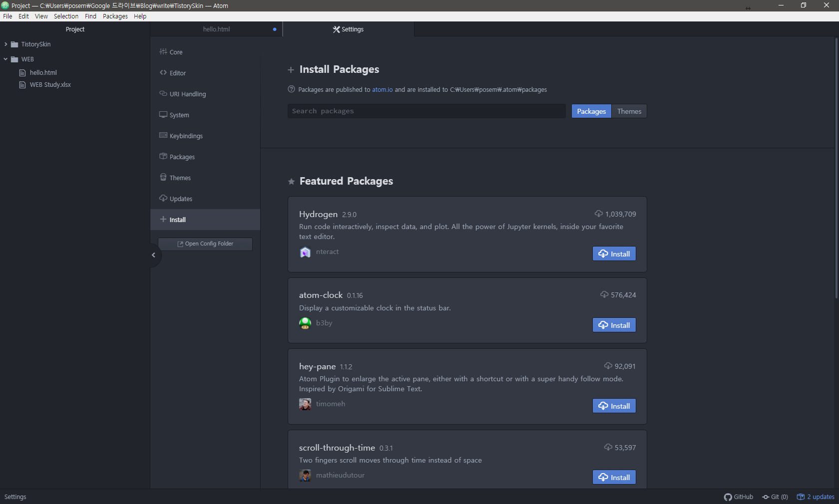Open the scroll-through-time package title
Image resolution: width=839 pixels, height=504 pixels.
coord(337,448)
